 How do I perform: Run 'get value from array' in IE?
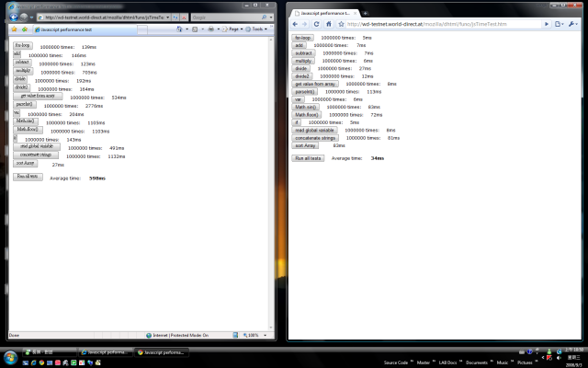point(38,96)
